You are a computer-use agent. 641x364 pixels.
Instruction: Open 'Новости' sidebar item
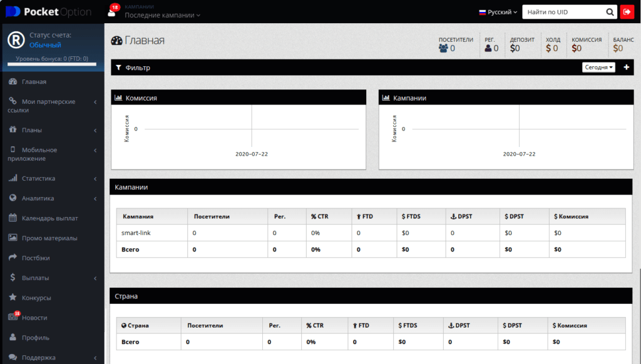point(34,318)
